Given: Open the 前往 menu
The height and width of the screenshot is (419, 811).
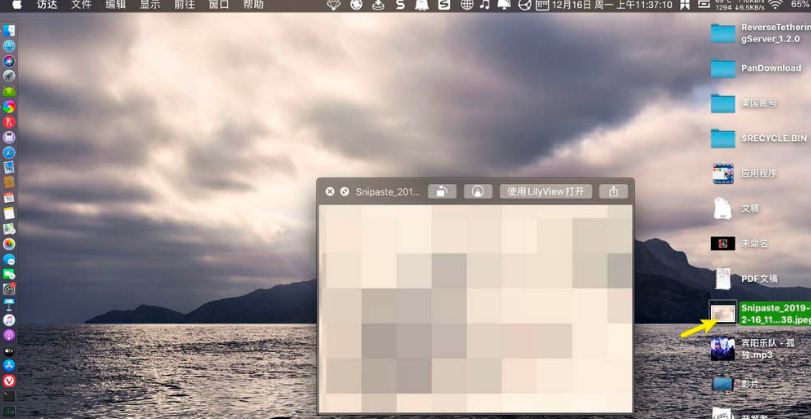Looking at the screenshot, I should (x=184, y=5).
